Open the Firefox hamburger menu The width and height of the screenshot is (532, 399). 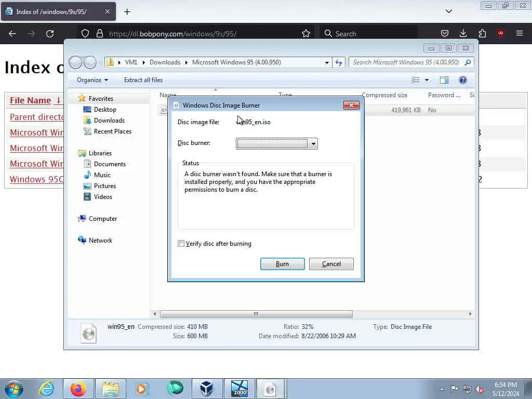520,33
